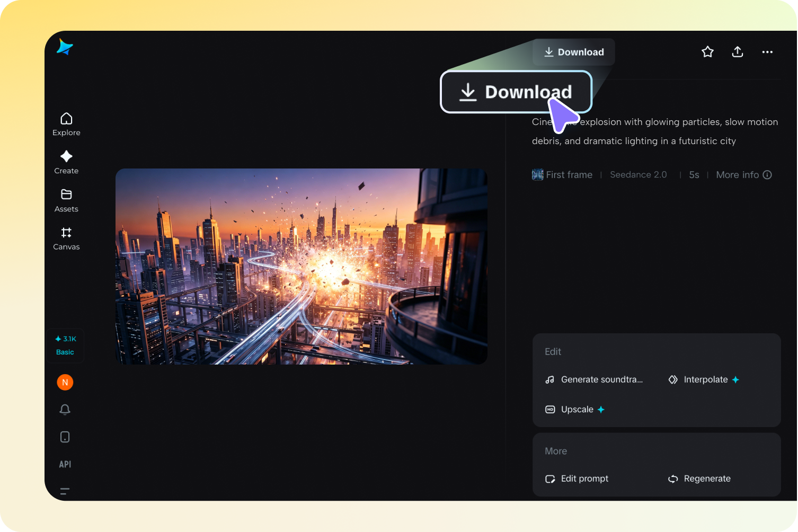Show More info about the generation
The width and height of the screenshot is (798, 532).
tap(744, 175)
